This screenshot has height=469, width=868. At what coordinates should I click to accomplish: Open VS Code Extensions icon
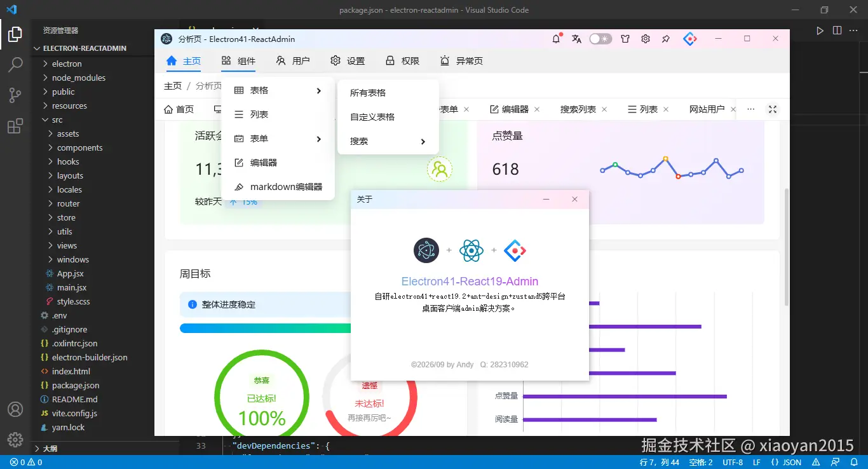(x=15, y=126)
